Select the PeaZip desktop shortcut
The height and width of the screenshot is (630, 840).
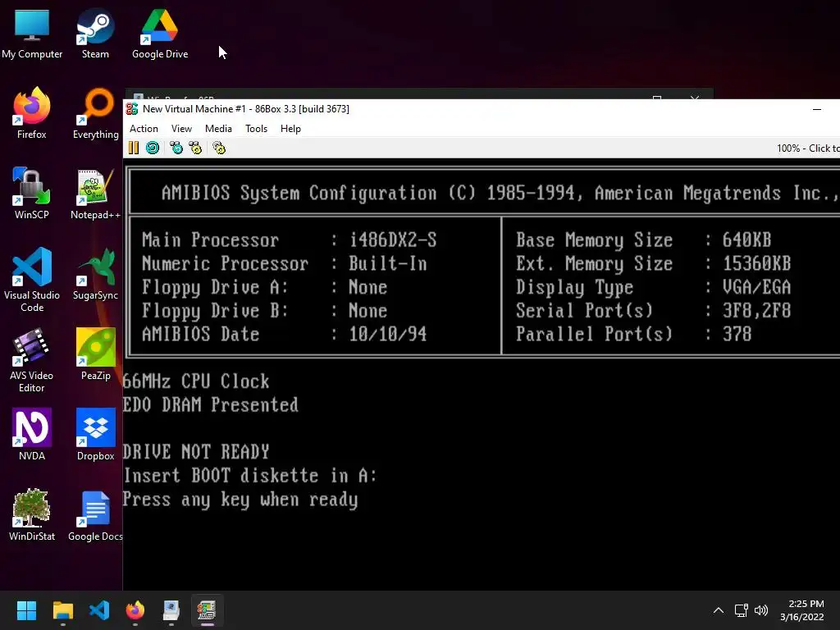[95, 354]
